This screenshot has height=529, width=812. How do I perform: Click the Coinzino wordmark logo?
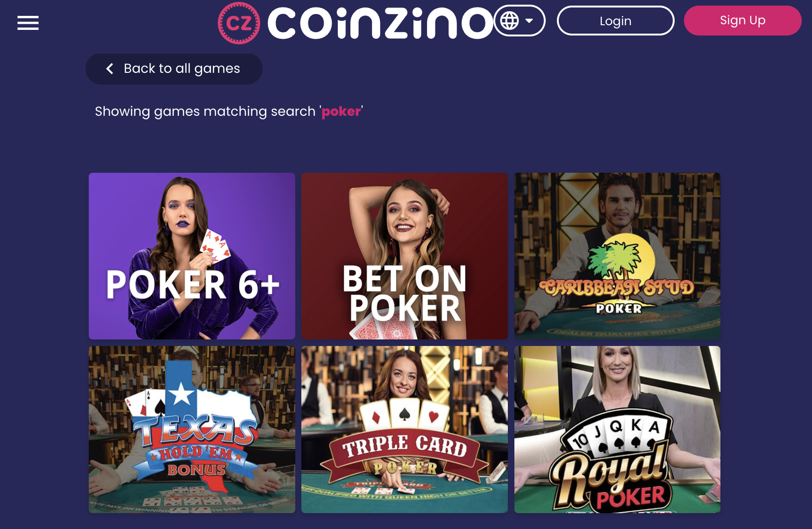point(380,23)
